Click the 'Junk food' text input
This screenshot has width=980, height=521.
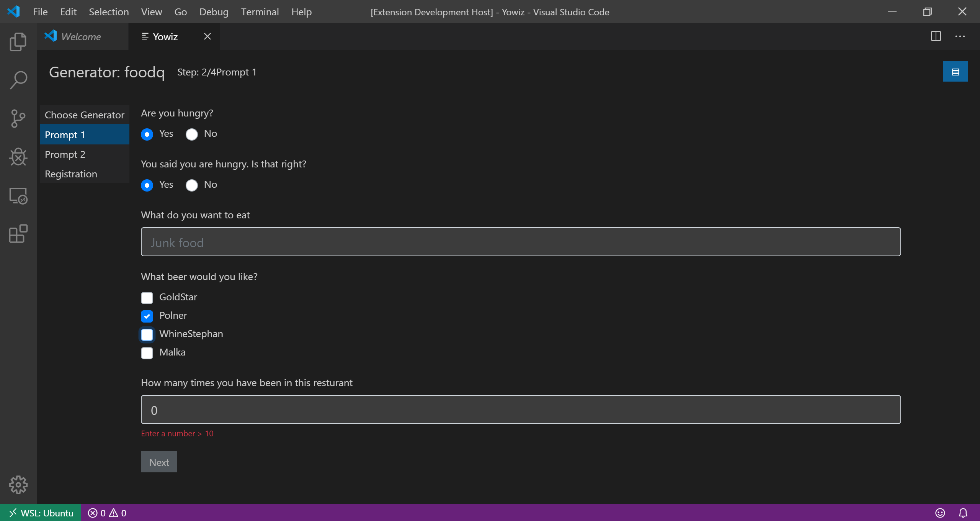click(521, 242)
